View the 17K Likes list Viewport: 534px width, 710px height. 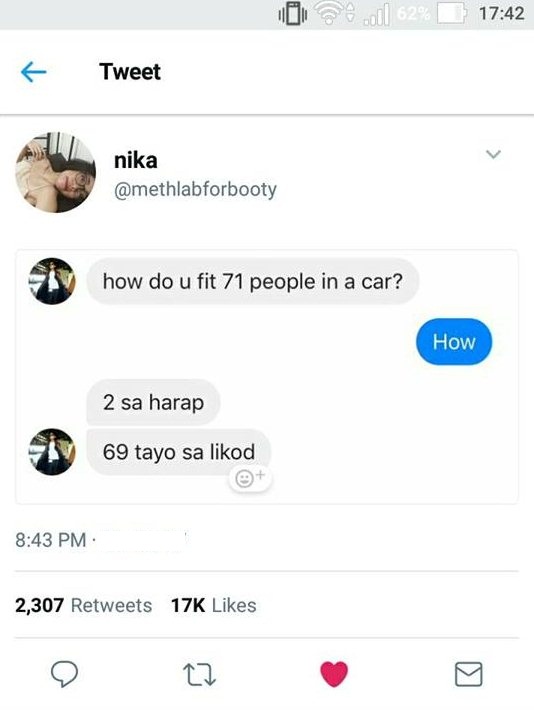click(x=214, y=605)
